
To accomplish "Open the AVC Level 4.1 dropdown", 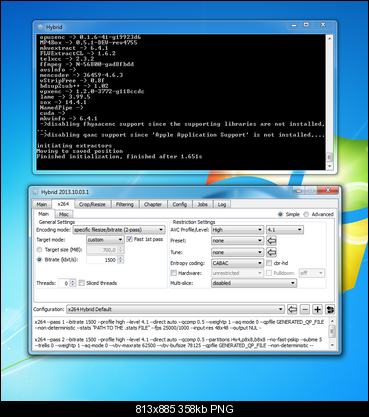I will click(x=284, y=230).
